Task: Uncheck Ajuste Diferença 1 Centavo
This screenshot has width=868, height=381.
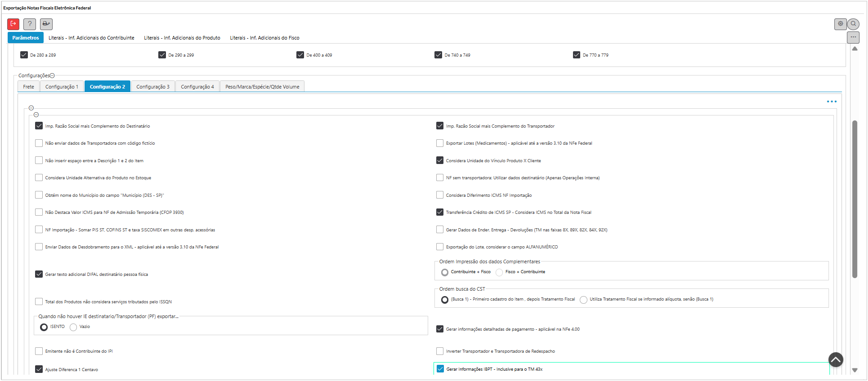Action: point(39,369)
